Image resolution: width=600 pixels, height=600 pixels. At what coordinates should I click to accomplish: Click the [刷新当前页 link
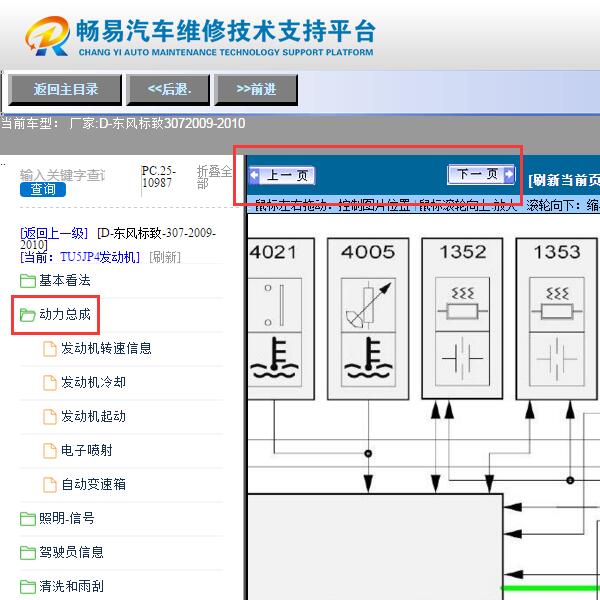[564, 180]
